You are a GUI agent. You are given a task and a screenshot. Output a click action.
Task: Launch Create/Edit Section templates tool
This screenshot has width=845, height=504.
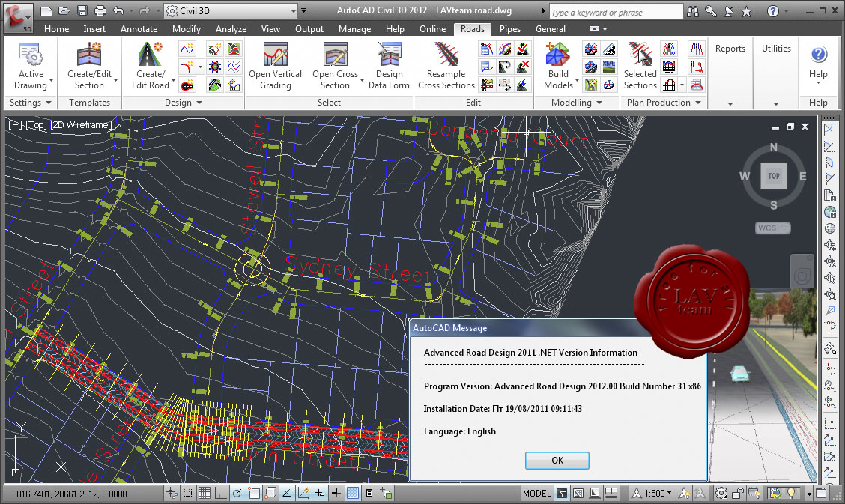point(89,66)
